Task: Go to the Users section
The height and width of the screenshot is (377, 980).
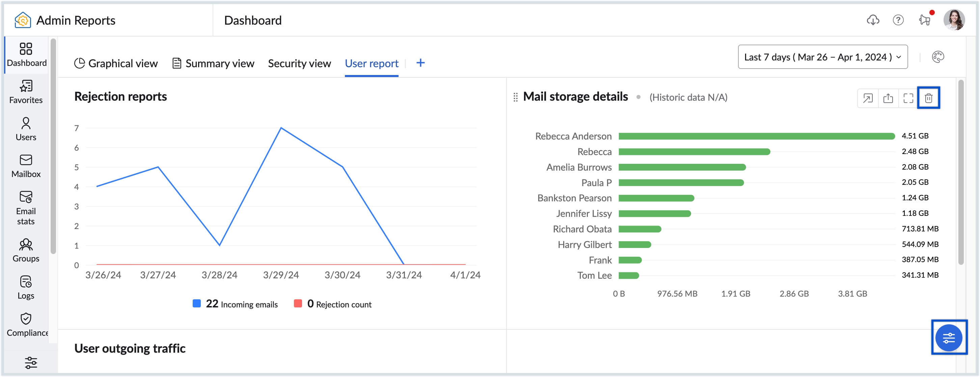Action: pos(26,129)
